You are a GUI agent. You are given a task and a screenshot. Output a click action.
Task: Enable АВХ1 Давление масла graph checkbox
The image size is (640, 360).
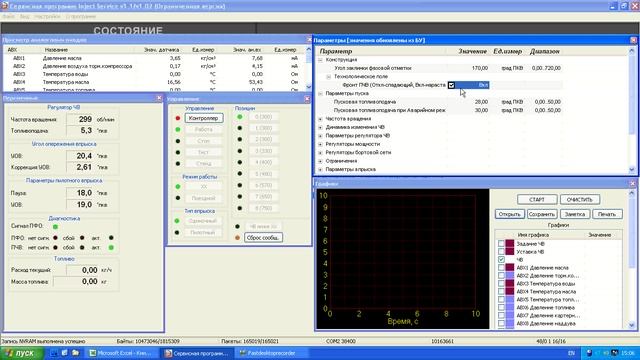(501, 268)
